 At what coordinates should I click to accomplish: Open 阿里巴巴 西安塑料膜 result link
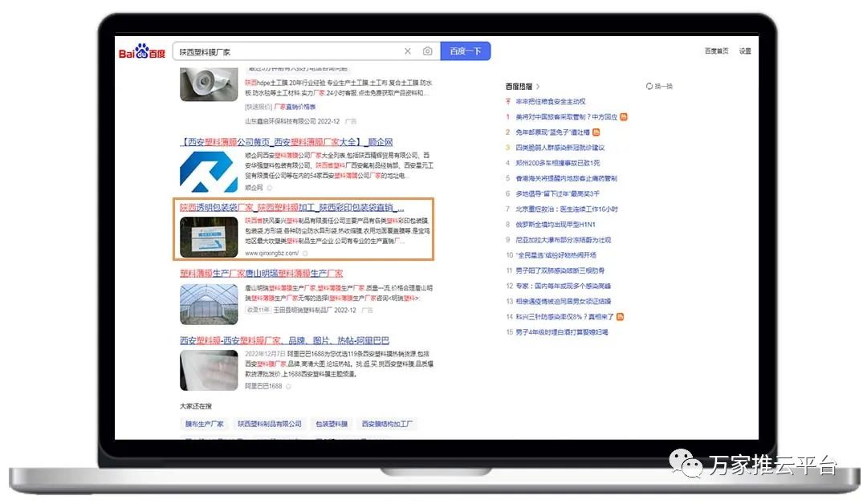(284, 340)
